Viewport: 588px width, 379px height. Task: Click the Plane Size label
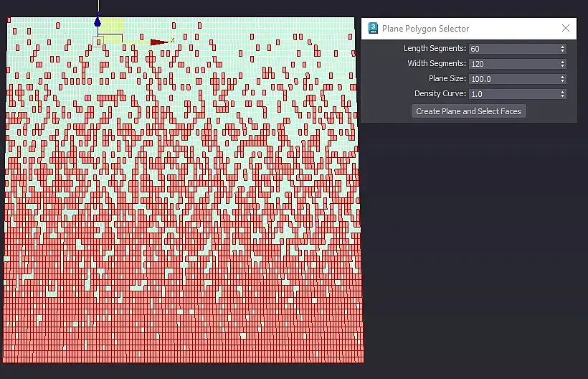click(x=447, y=78)
